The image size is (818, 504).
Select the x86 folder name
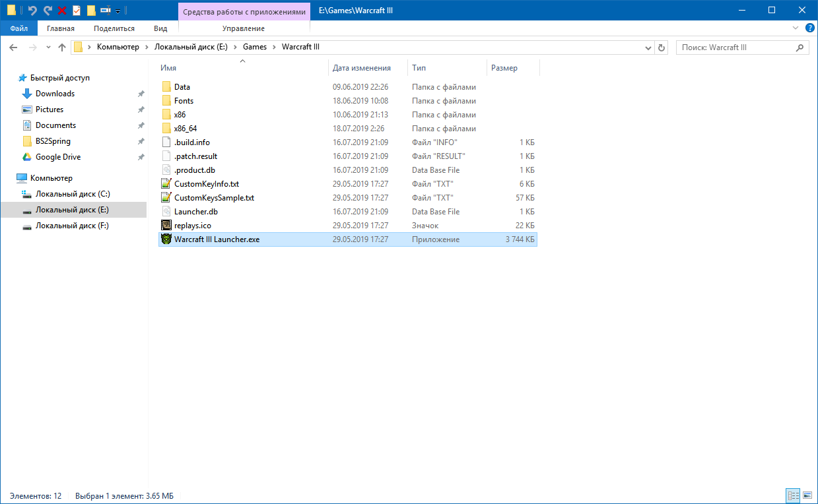(180, 115)
